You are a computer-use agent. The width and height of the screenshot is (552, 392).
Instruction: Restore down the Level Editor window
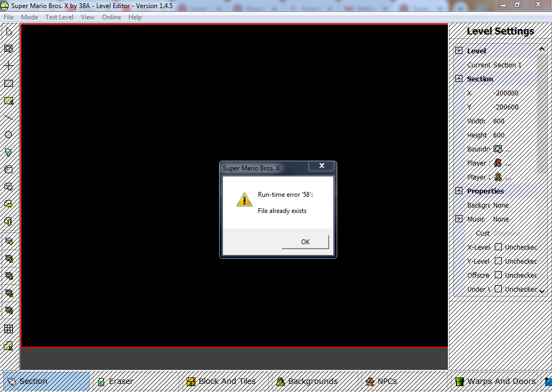coord(517,5)
